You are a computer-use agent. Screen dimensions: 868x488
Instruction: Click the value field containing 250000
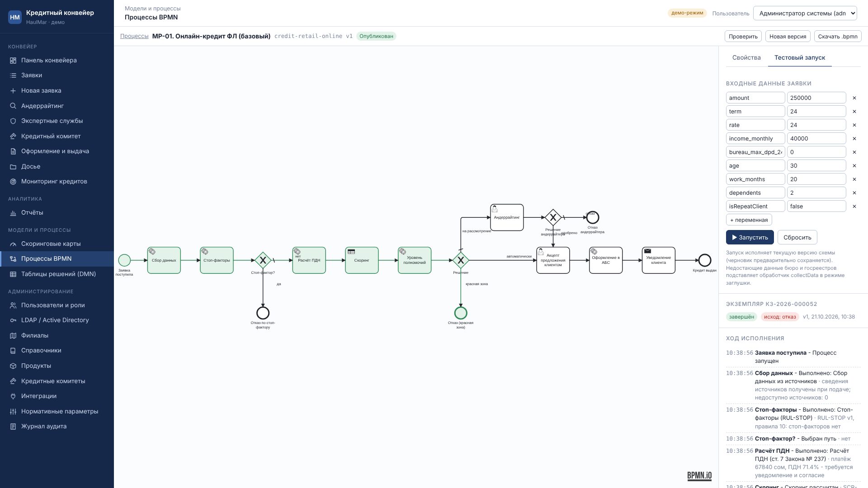click(816, 98)
